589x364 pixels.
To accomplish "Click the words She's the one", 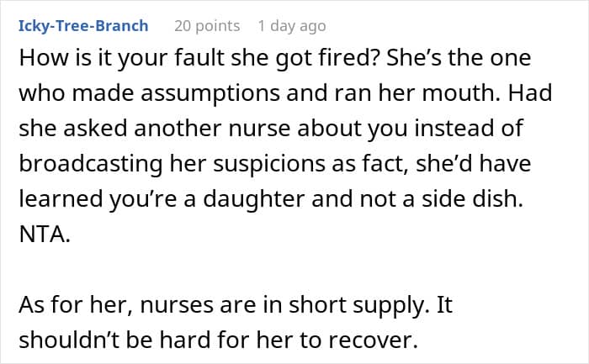I will click(459, 58).
